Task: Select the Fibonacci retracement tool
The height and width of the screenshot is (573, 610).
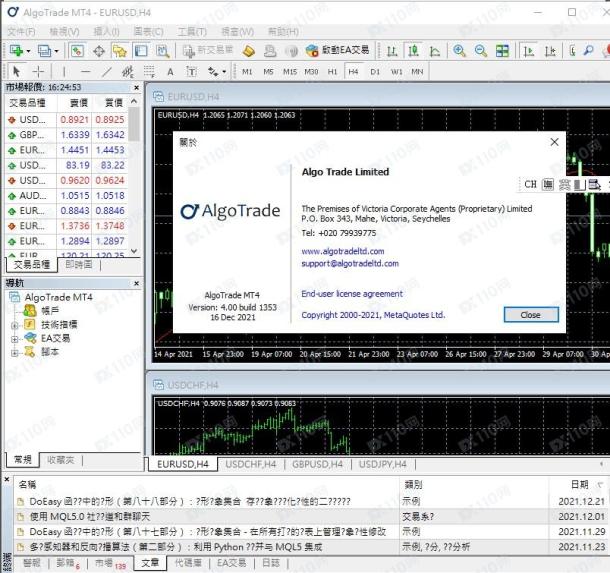Action: click(149, 72)
